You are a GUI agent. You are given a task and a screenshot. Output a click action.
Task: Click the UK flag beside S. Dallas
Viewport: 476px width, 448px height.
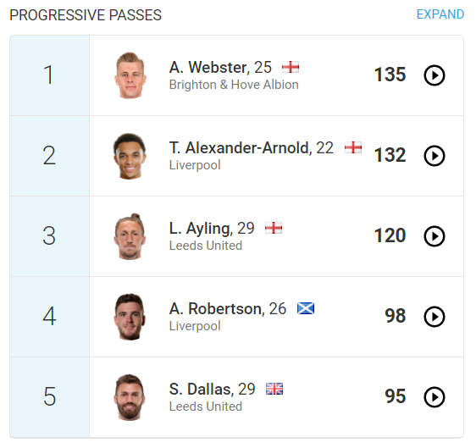274,389
